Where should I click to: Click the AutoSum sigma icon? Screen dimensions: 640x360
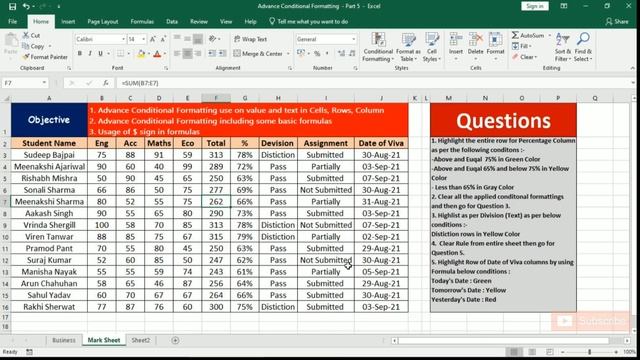pyautogui.click(x=516, y=36)
